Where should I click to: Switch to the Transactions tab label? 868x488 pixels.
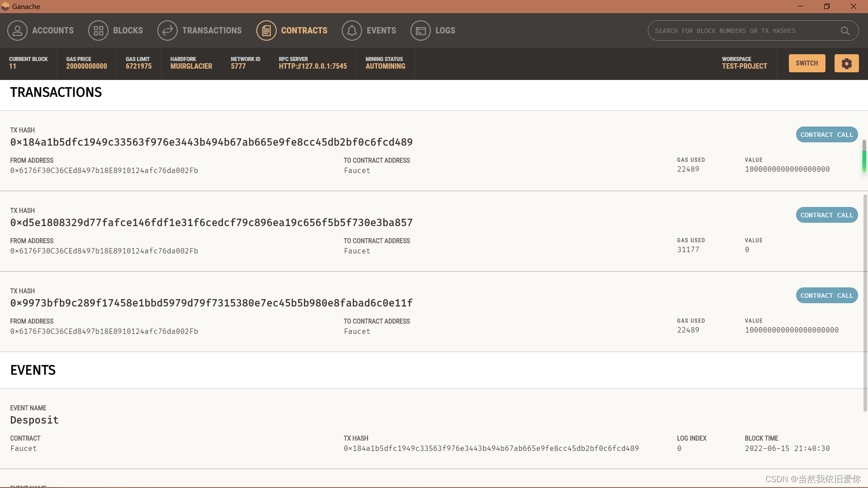point(212,31)
